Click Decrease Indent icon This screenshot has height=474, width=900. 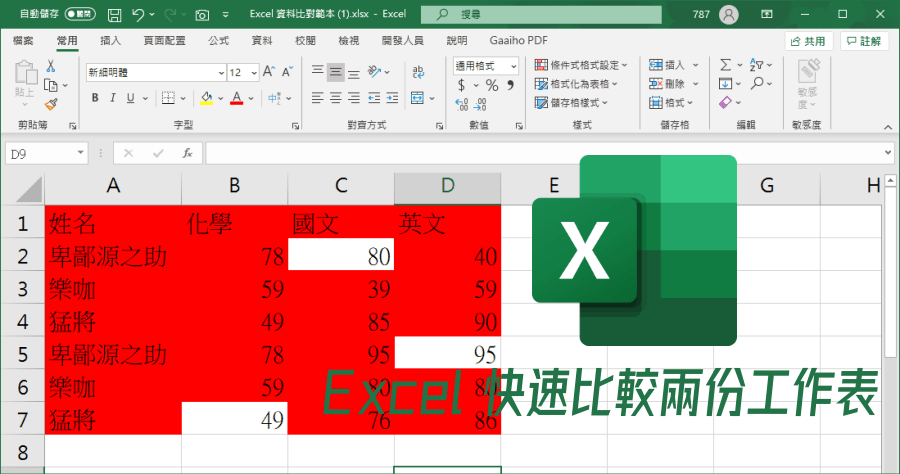pos(374,98)
